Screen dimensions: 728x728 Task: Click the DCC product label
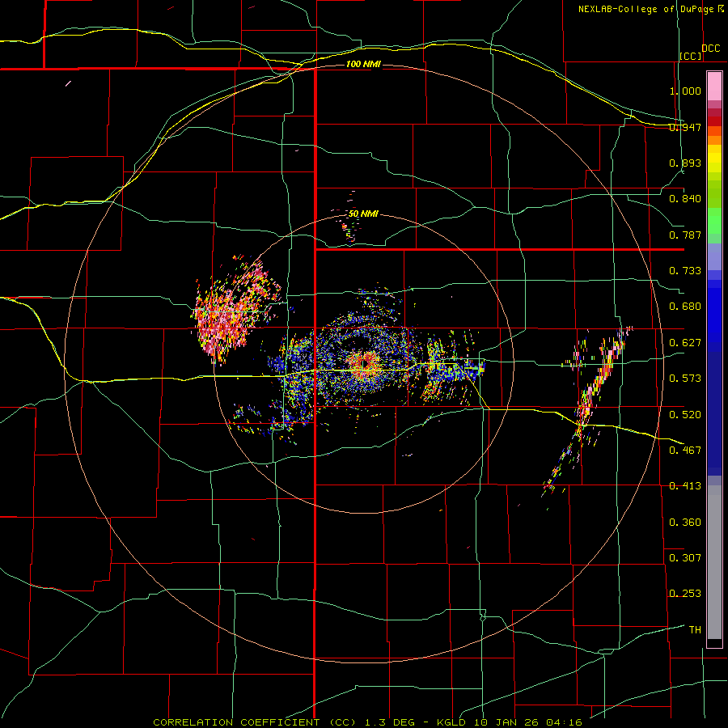click(710, 49)
